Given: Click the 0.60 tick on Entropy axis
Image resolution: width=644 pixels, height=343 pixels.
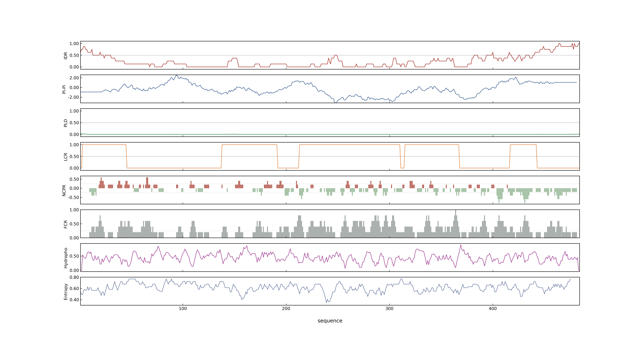Looking at the screenshot, I should (x=74, y=289).
